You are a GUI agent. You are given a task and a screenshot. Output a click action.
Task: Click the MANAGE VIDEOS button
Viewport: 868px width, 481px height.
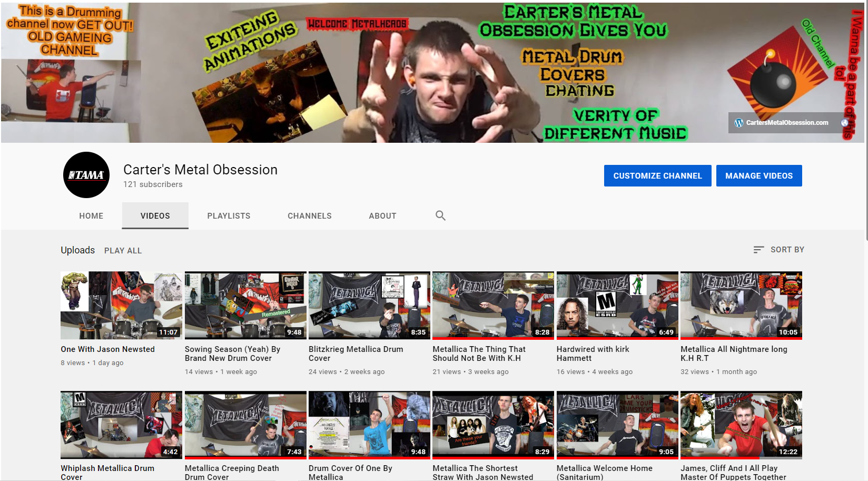coord(759,176)
